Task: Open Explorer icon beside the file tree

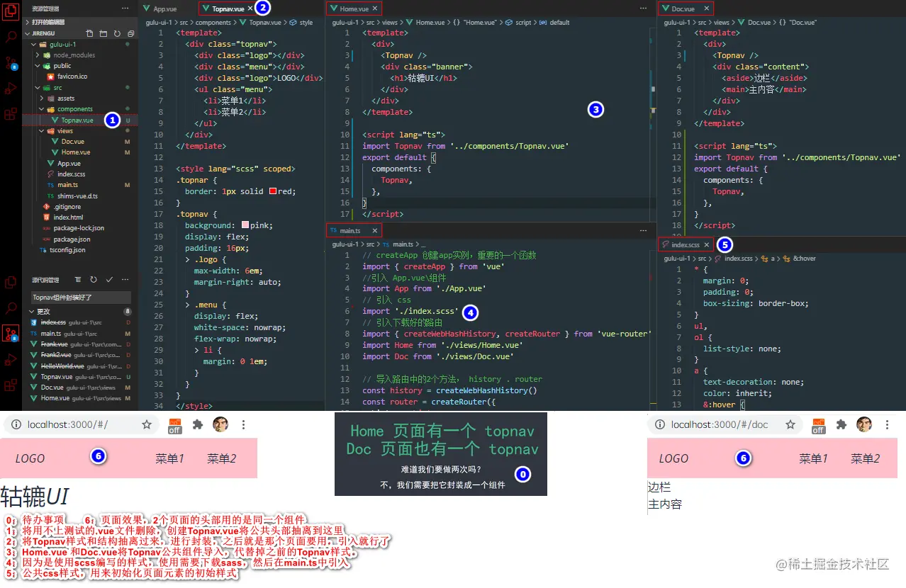Action: pos(11,11)
